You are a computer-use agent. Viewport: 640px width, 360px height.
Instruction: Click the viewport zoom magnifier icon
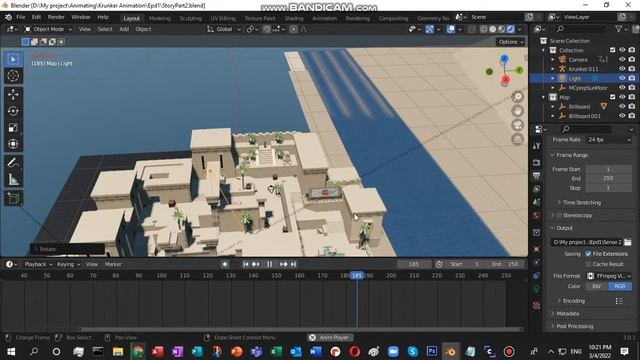tap(518, 97)
